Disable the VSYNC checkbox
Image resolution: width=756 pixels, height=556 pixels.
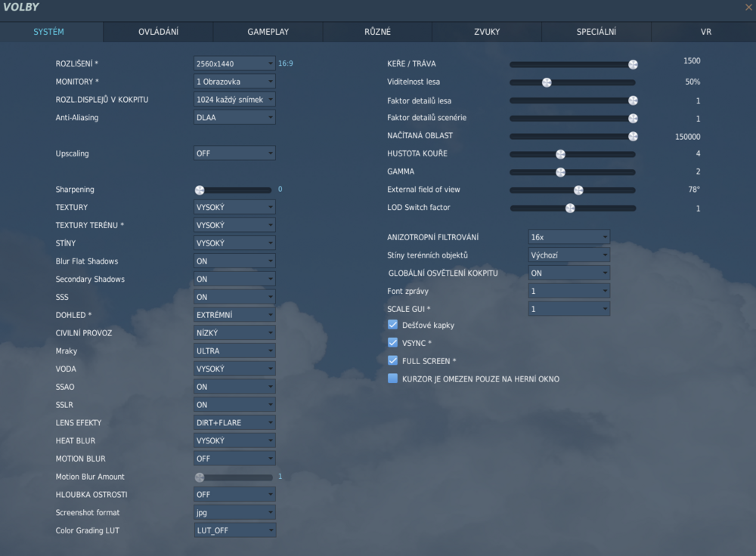(x=392, y=341)
